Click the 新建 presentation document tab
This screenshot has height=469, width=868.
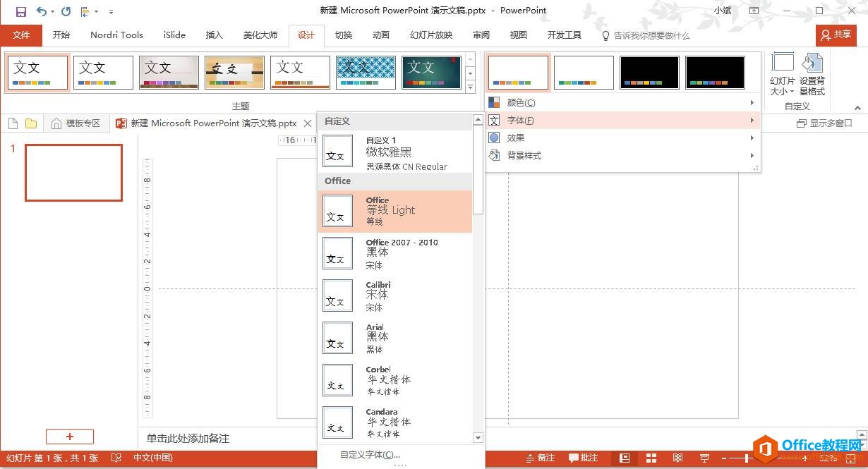(x=212, y=123)
